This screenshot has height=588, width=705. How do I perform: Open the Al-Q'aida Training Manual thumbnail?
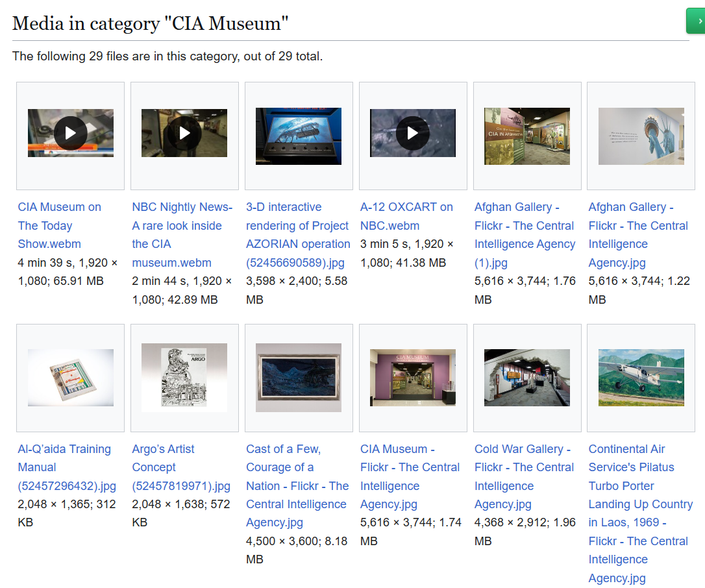[71, 378]
